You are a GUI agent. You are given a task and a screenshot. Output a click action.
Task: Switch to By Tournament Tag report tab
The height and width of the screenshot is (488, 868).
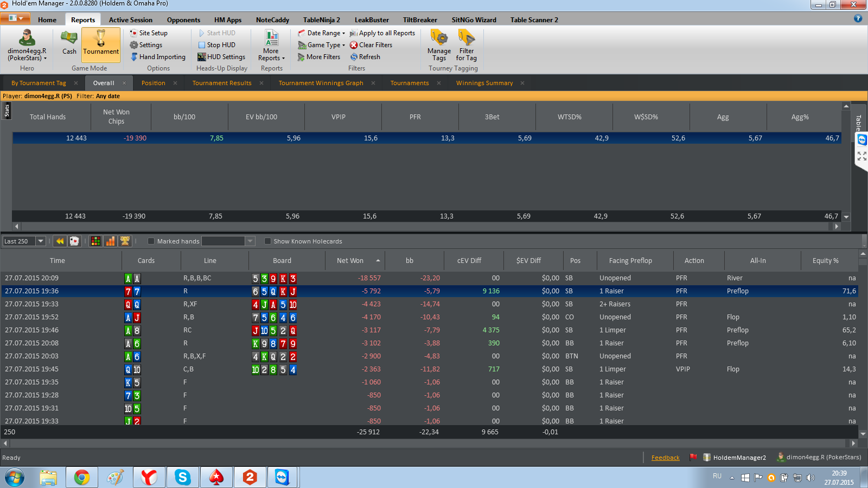[39, 83]
